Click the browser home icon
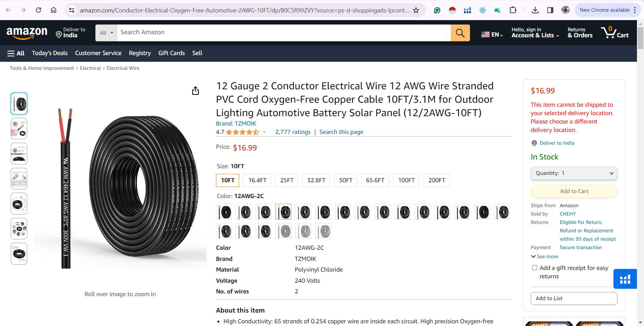Screen dimensions: 644x326 point(53,10)
